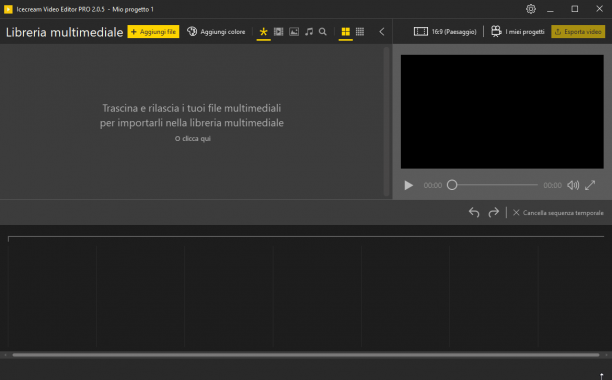
Task: Click the timeline ruler bar
Action: (306, 238)
